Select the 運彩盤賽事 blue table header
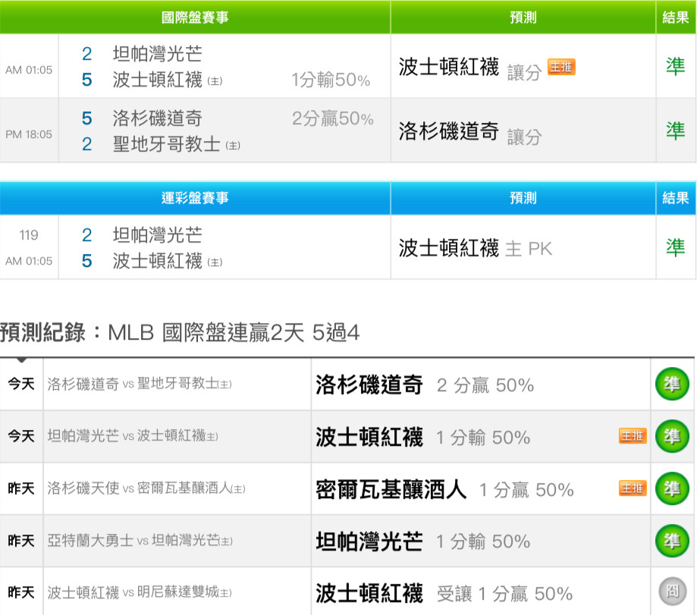Image resolution: width=700 pixels, height=615 pixels. pos(195,198)
